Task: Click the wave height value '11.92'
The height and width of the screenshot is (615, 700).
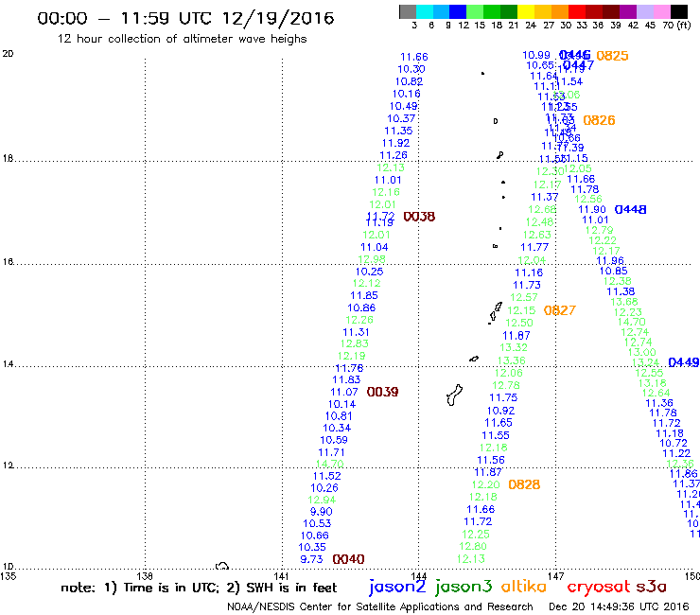Action: point(395,143)
